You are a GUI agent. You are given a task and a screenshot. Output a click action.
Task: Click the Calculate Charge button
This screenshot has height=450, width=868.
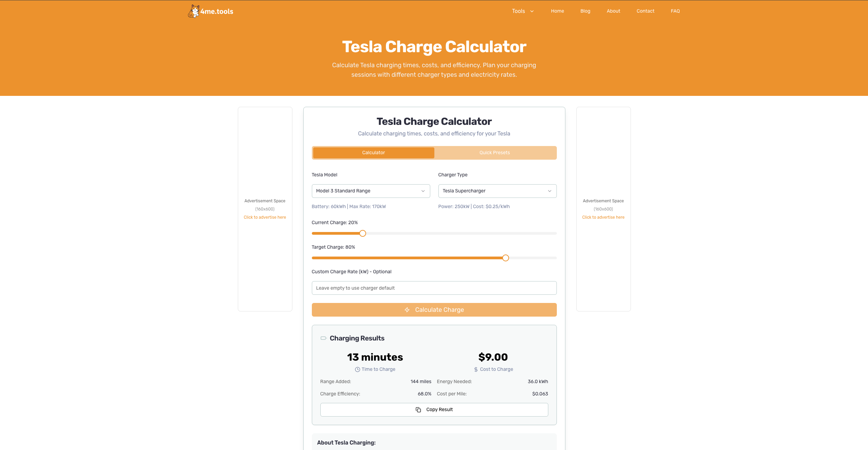tap(434, 310)
